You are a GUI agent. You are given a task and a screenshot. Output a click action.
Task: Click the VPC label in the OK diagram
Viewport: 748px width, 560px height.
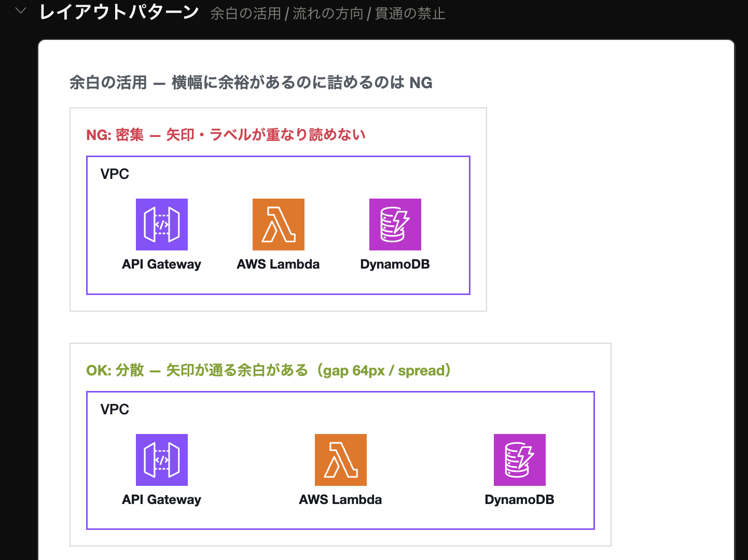tap(115, 409)
